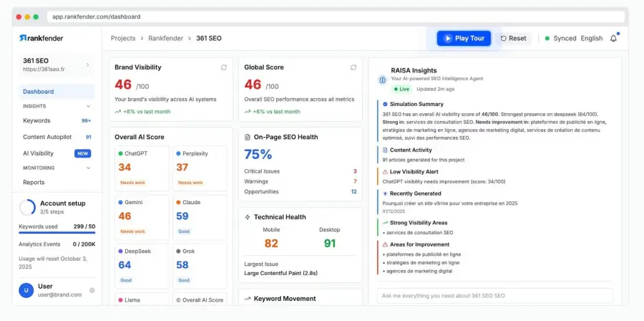Viewport: 644px width, 321px height.
Task: Open Content Autopilot in the sidebar
Action: point(57,137)
